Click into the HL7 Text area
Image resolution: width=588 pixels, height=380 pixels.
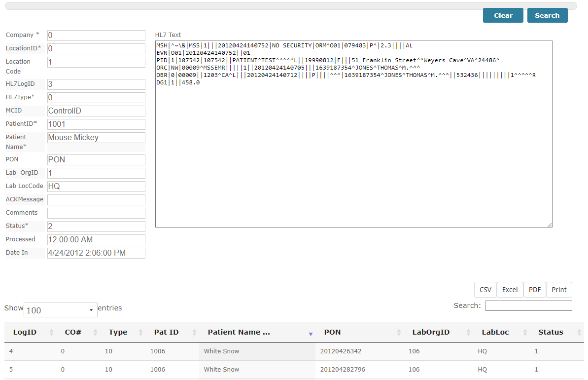tap(353, 134)
